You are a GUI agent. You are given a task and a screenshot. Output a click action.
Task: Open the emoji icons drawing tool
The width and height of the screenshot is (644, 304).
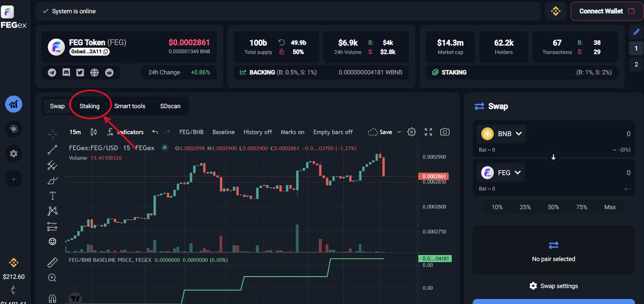click(x=52, y=242)
